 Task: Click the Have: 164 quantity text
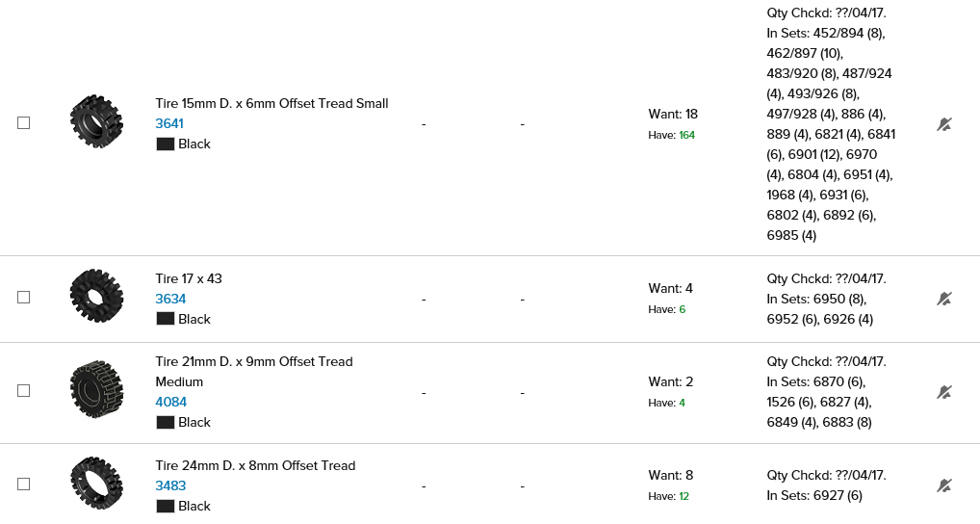point(671,135)
